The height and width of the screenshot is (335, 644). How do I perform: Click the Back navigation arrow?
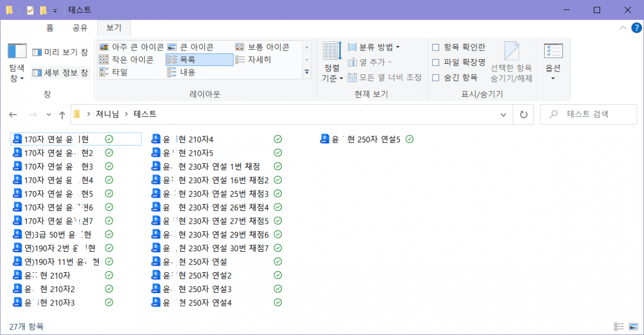13,114
